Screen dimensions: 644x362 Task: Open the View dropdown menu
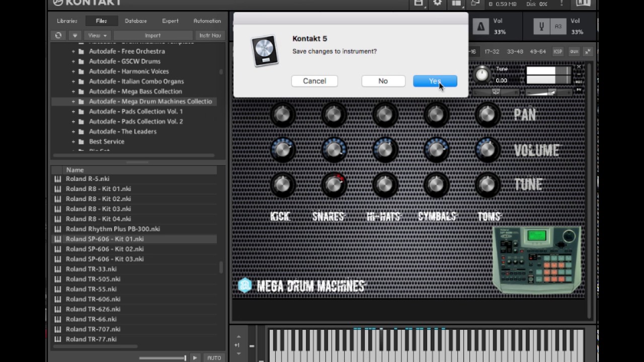pos(98,35)
